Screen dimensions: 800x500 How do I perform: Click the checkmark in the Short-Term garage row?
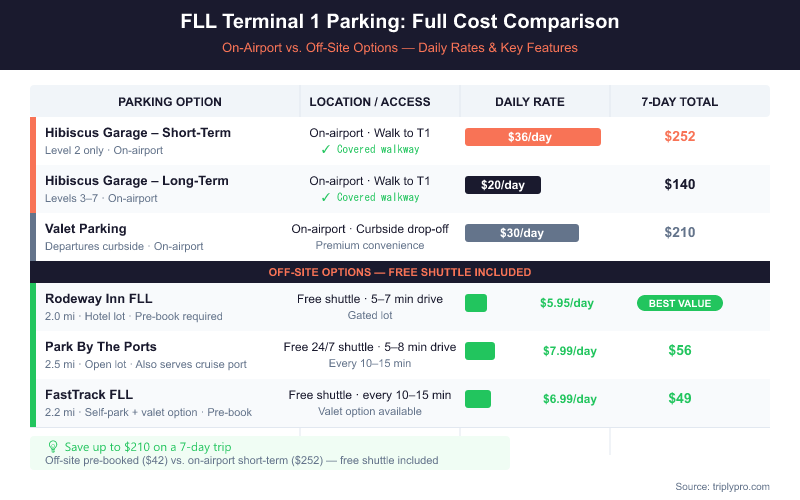click(x=326, y=150)
